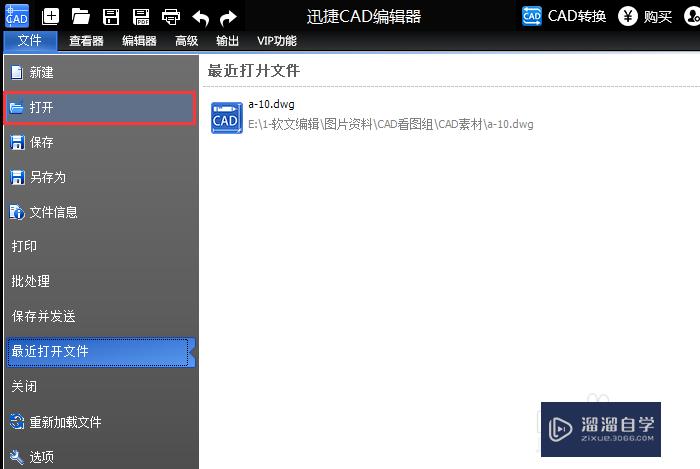Select 打开 in the file menu

(x=100, y=108)
